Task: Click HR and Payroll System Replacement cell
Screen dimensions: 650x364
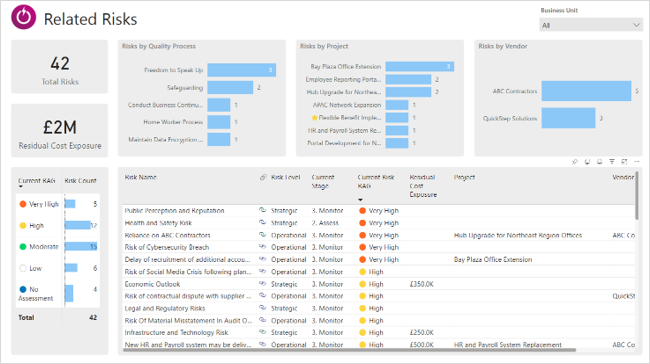Action: (508, 344)
